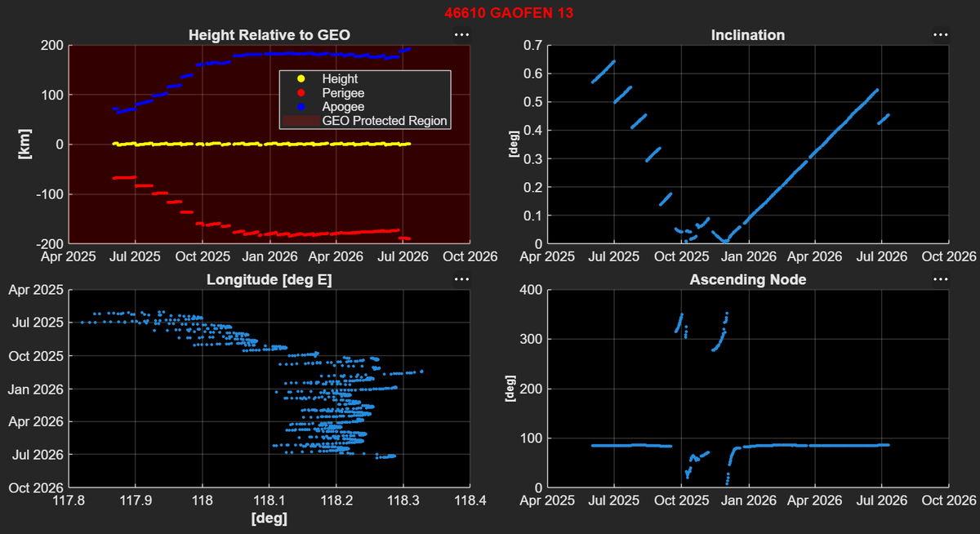
Task: Click the 200 tick on Height plot axis
Action: (x=51, y=45)
